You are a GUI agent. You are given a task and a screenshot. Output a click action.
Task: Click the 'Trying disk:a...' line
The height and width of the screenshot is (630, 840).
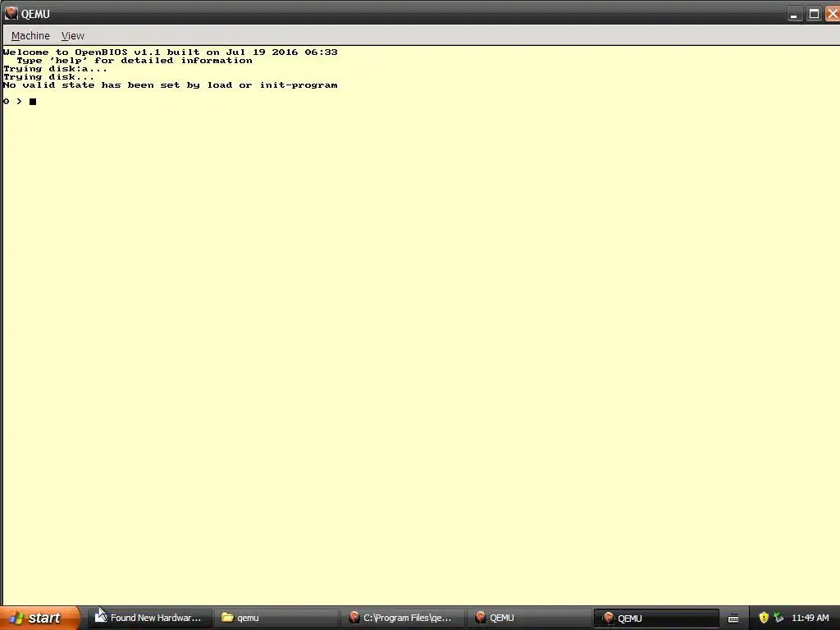[x=55, y=69]
